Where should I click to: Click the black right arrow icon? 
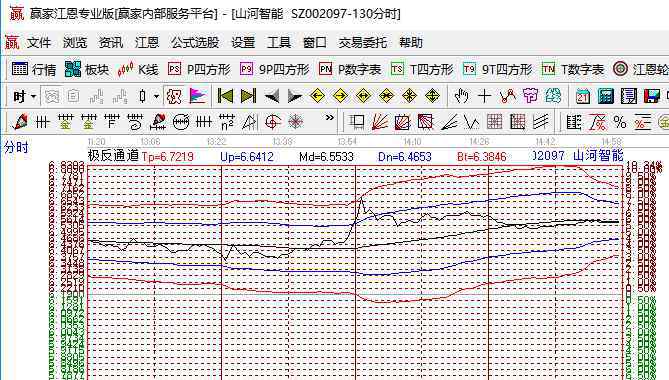[294, 96]
